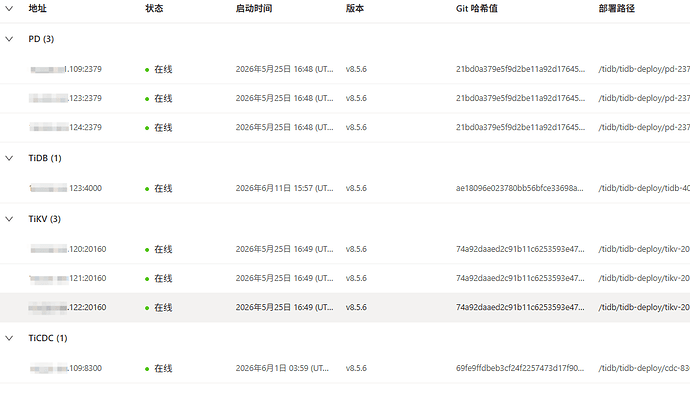The width and height of the screenshot is (690, 393).
Task: Click the Git hash starting with ae18096e
Action: click(x=520, y=188)
